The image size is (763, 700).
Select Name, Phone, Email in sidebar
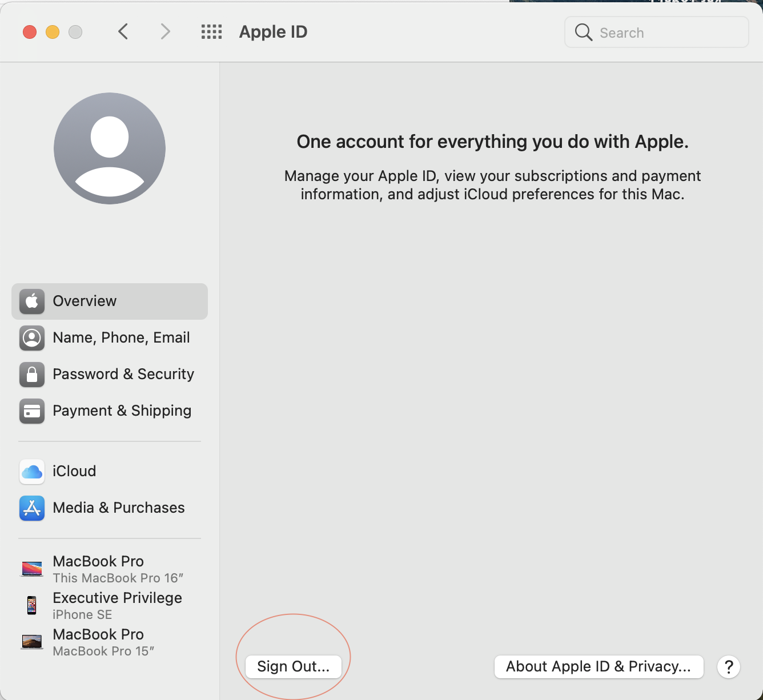pos(110,338)
